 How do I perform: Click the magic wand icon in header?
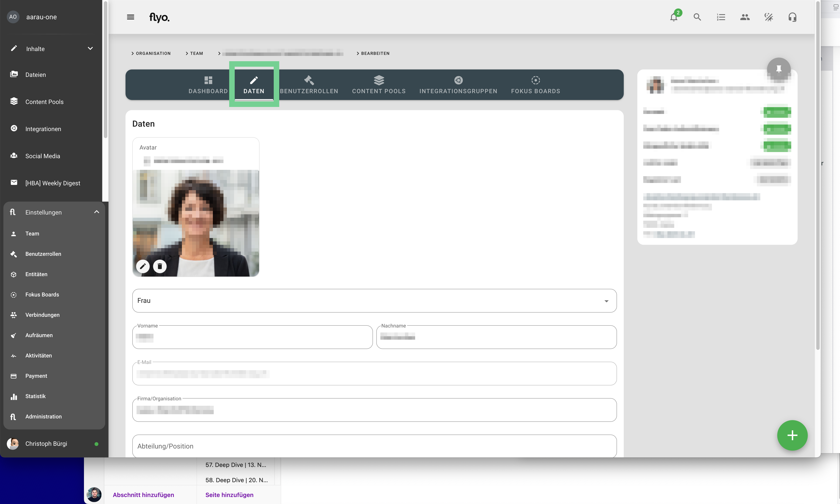(769, 17)
